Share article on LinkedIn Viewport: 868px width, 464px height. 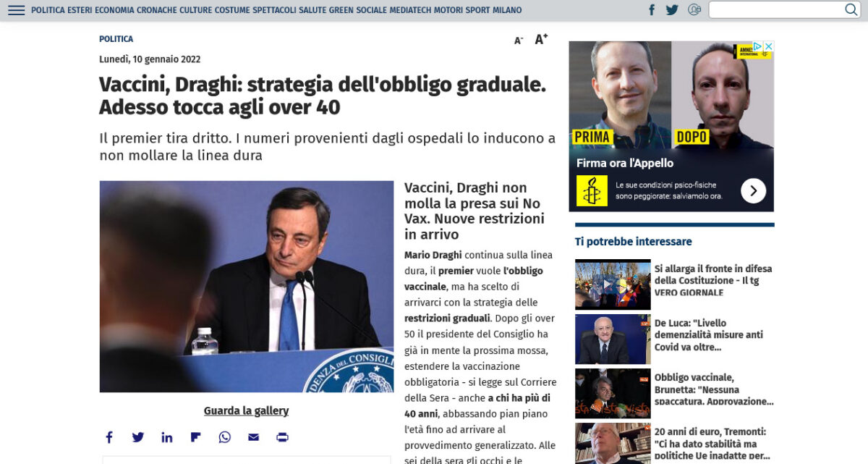[x=167, y=437]
